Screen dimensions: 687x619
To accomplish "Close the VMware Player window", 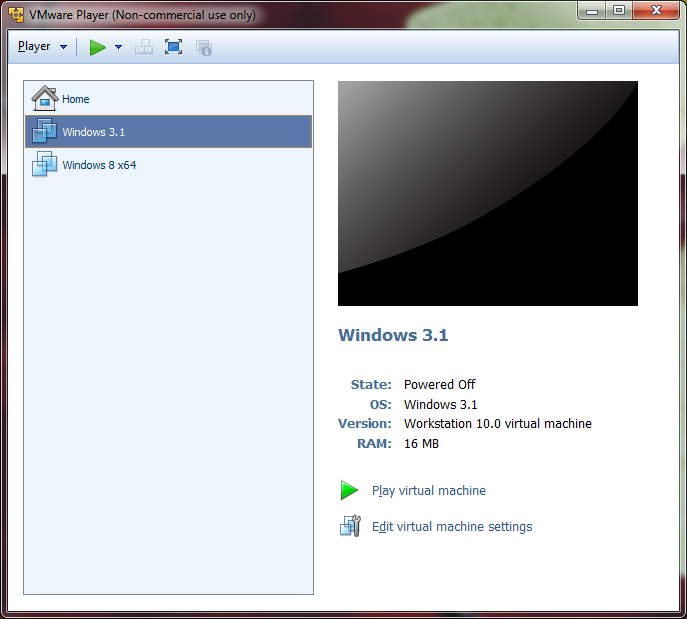I will (x=655, y=11).
